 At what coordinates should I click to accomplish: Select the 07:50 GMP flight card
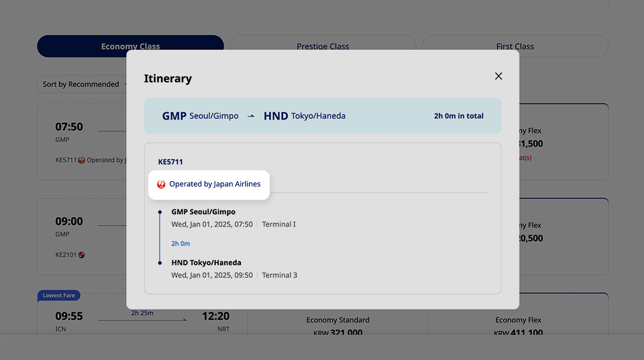click(x=81, y=142)
